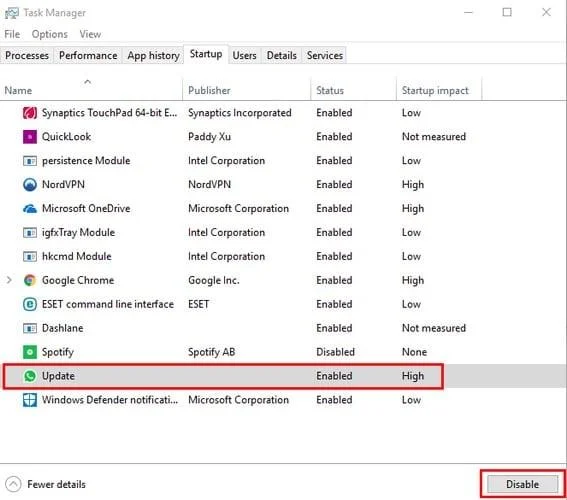Screen dimensions: 567x500
Task: Click the High impact cell for OneDrive
Action: 413,209
